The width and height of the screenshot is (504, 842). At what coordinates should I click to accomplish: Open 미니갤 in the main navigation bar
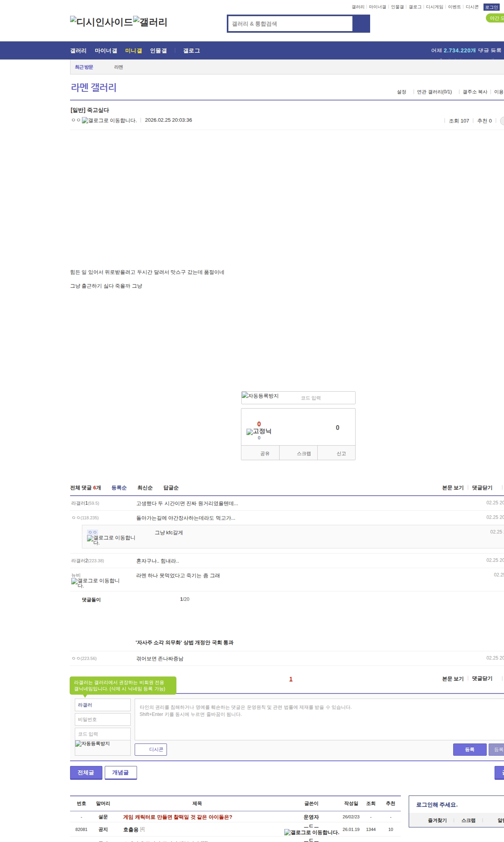click(133, 51)
